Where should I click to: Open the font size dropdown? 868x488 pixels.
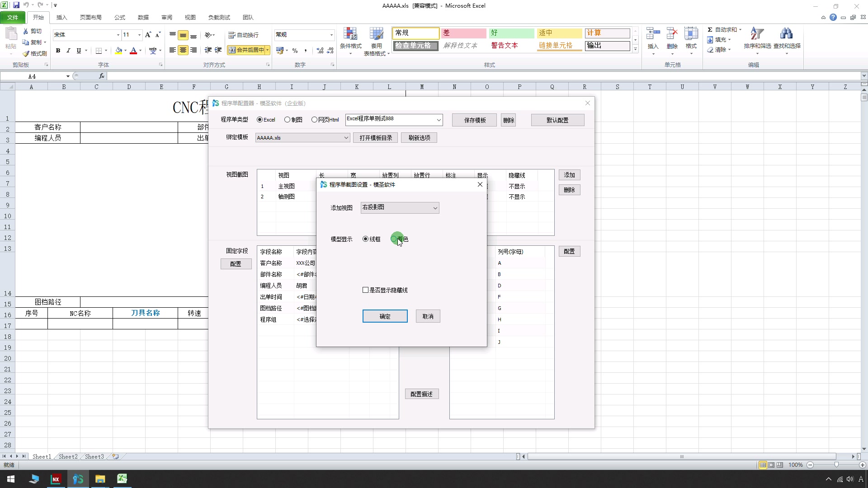[139, 35]
